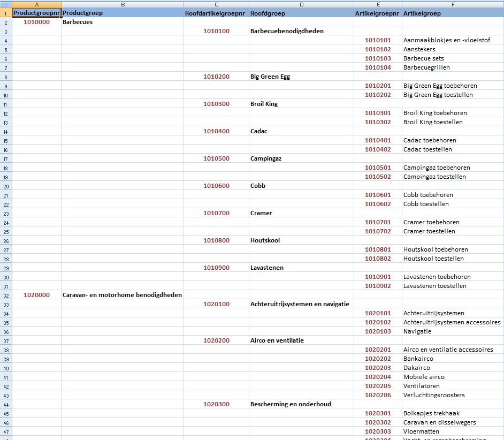Select cell with 1010402
Viewport: 504px width, 440px height.
click(x=378, y=149)
